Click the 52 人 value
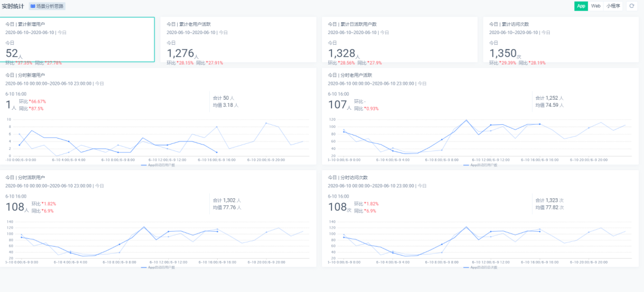 click(15, 54)
